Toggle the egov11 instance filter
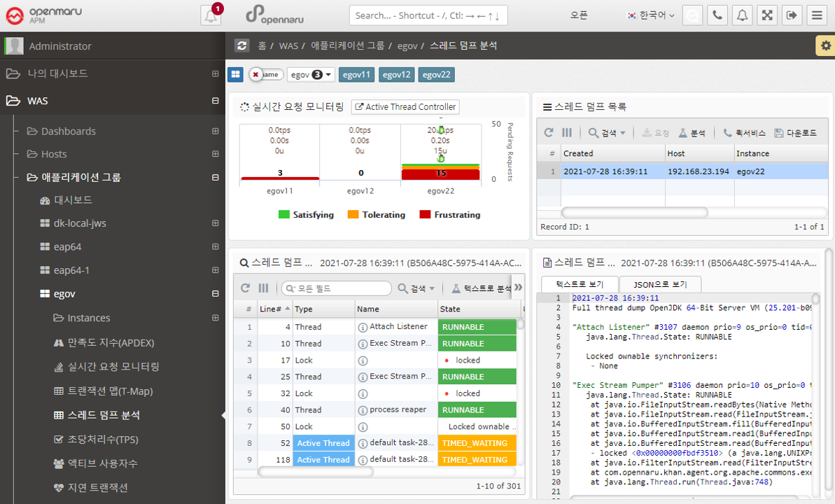Viewport: 835px width, 504px height. (356, 74)
